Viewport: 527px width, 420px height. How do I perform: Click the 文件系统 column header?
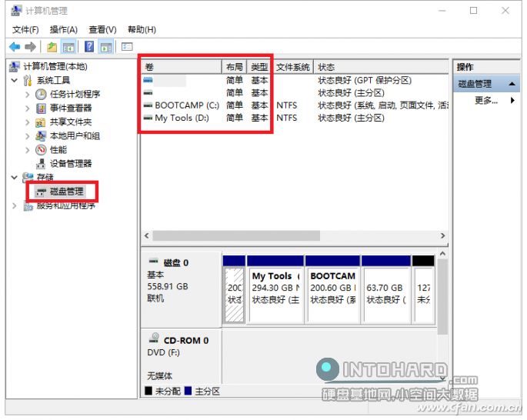coord(292,67)
